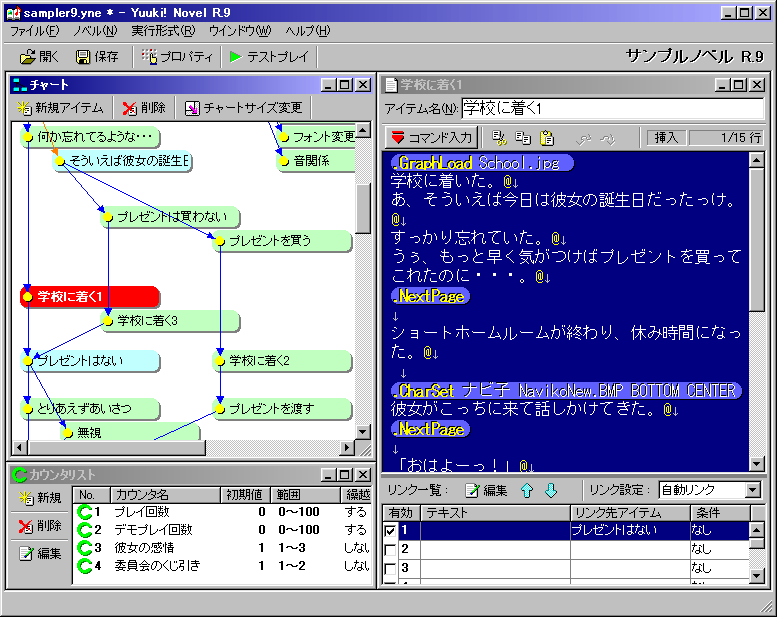Select the counter 委員会のくじ引き

(x=223, y=565)
